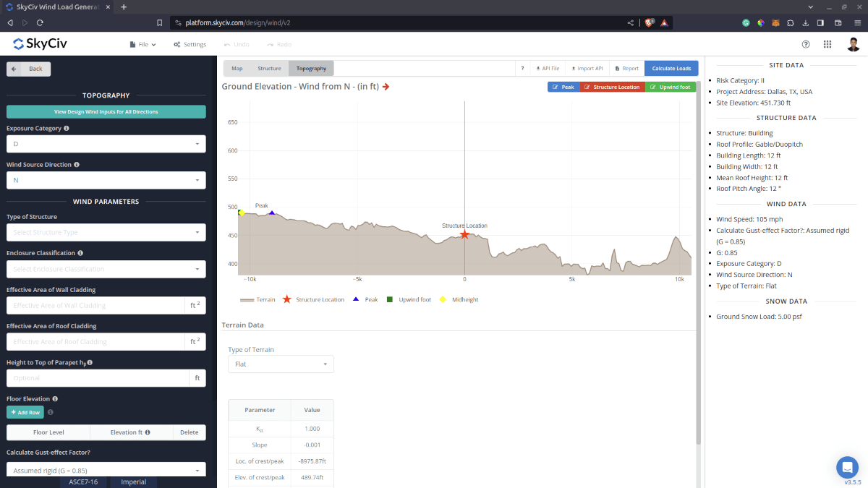This screenshot has width=868, height=488.
Task: Toggle Peak series in chart legend
Action: [x=365, y=299]
